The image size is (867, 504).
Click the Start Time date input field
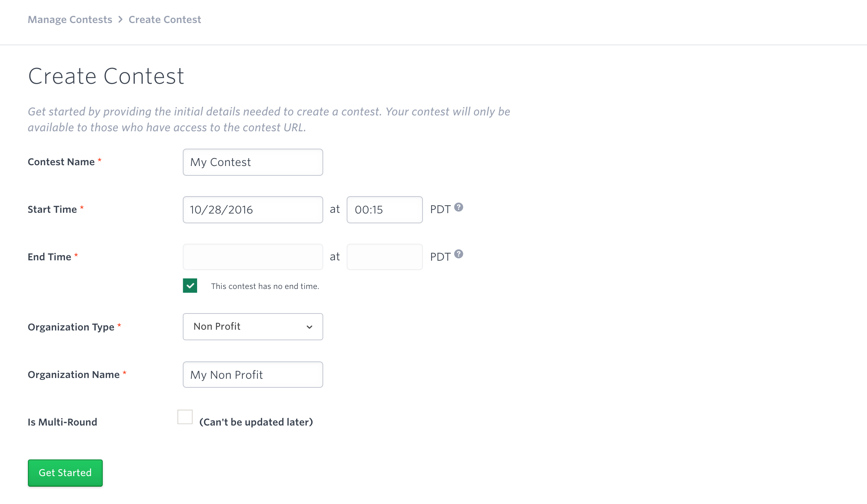[252, 209]
